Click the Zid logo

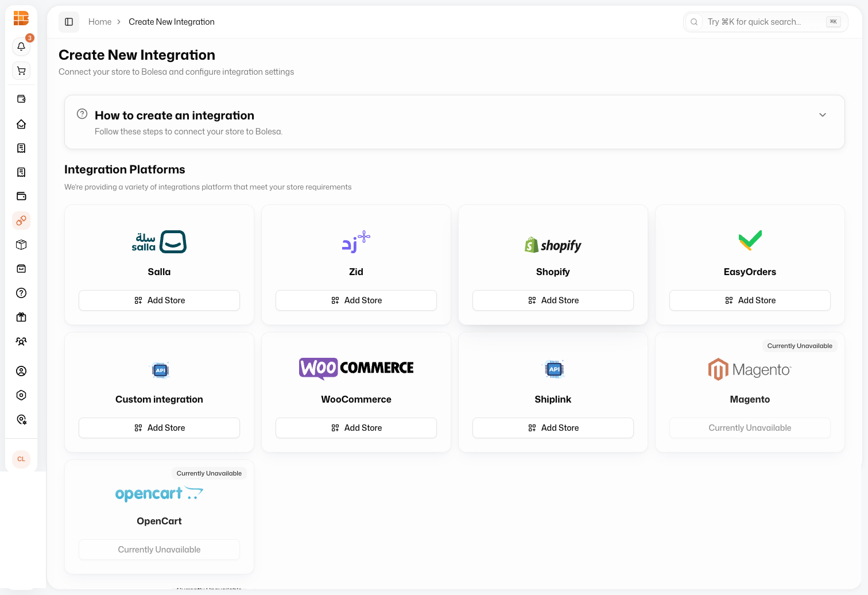pyautogui.click(x=356, y=242)
